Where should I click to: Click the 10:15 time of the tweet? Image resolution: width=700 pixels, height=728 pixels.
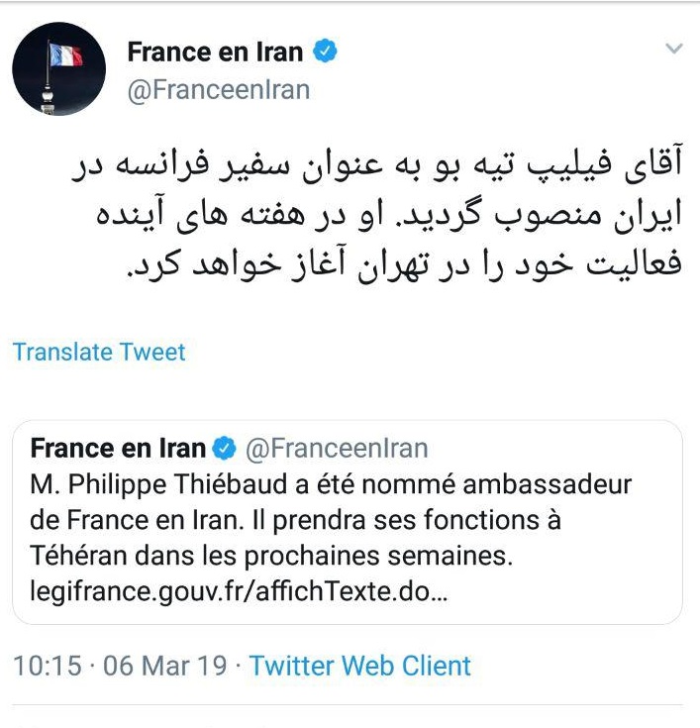click(x=47, y=666)
